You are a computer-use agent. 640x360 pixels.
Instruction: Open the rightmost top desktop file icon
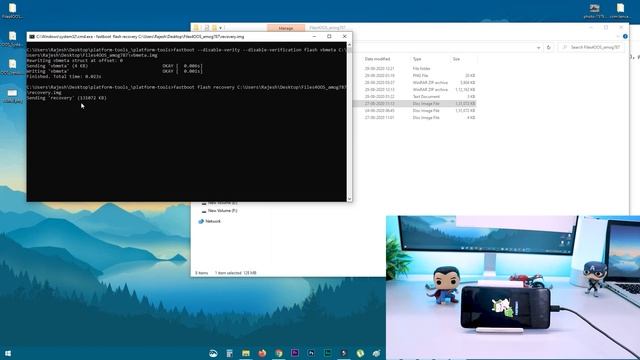pos(620,11)
